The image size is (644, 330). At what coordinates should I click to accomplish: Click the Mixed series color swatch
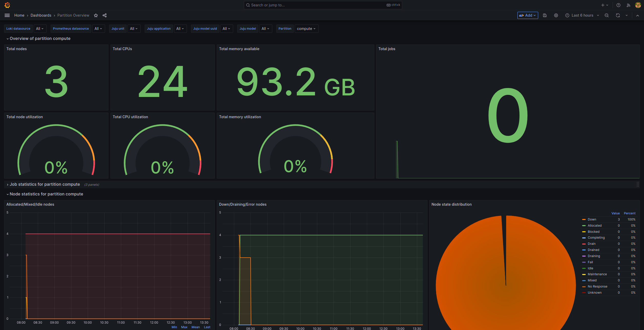pos(584,281)
